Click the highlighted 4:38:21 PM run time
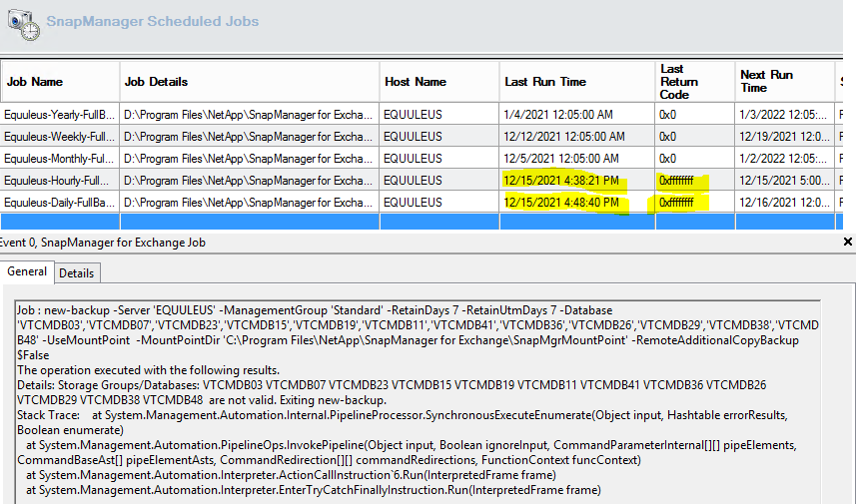 pos(561,181)
